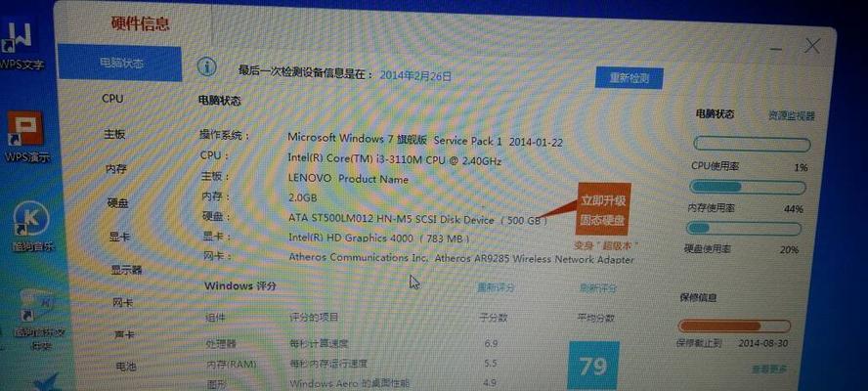Click the 查看更多 warranty link
Image resolution: width=868 pixels, height=391 pixels.
point(769,369)
